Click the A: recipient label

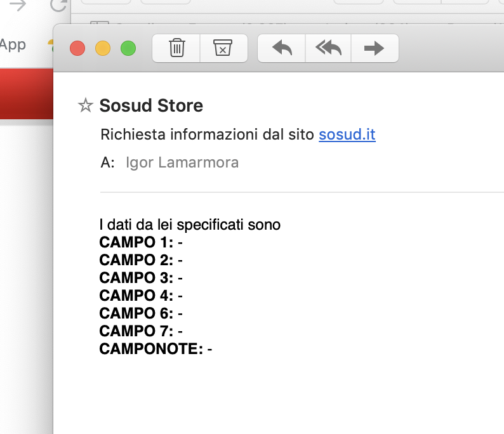107,162
